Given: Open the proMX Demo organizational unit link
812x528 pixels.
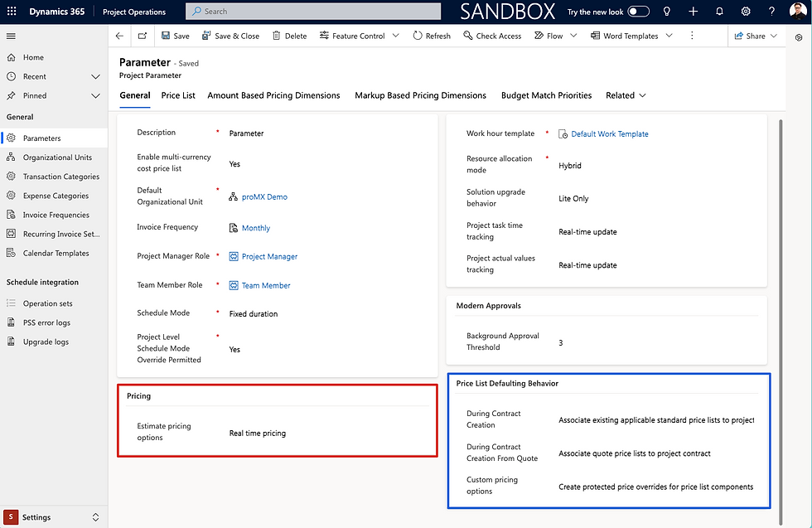Looking at the screenshot, I should point(264,197).
